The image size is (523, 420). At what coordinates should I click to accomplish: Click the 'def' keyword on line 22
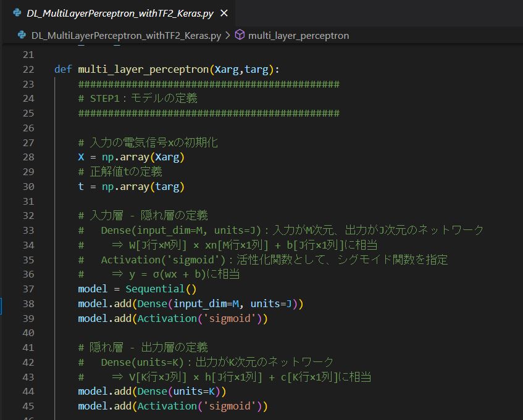[x=63, y=69]
